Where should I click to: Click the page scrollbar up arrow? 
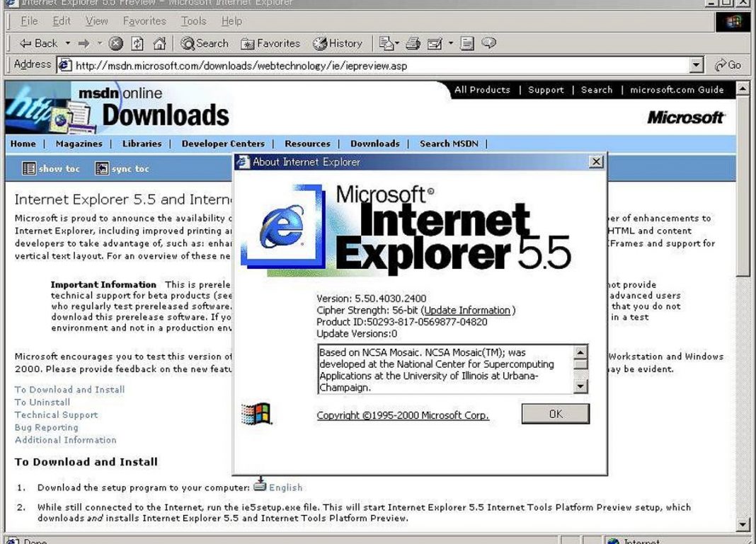743,88
